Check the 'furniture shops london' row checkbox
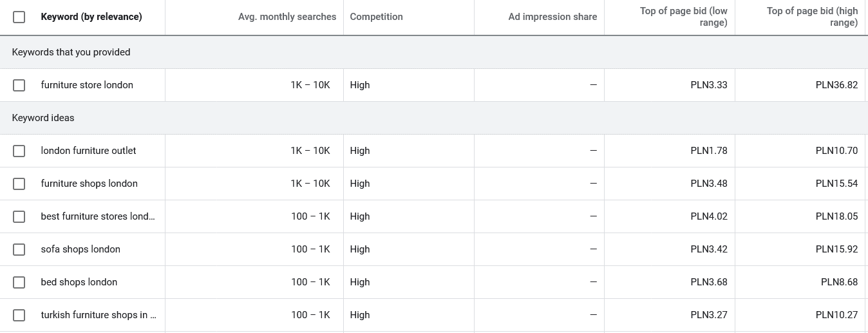The image size is (868, 333). (x=19, y=184)
